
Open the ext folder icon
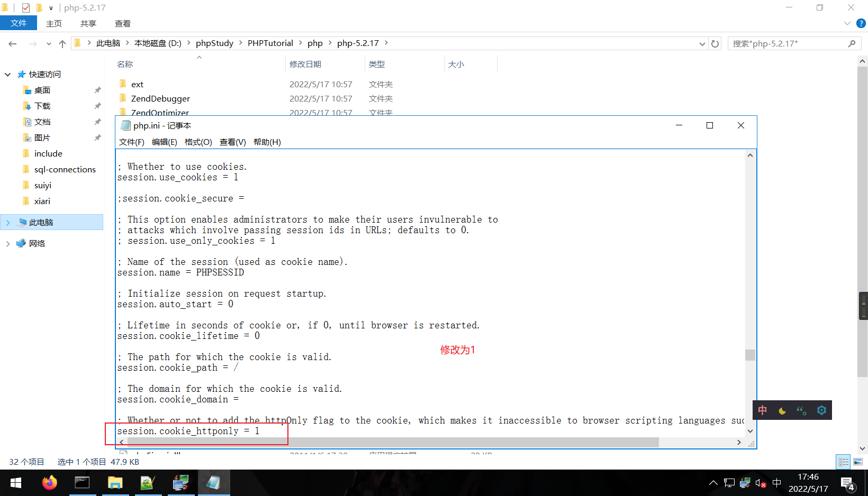tap(123, 84)
